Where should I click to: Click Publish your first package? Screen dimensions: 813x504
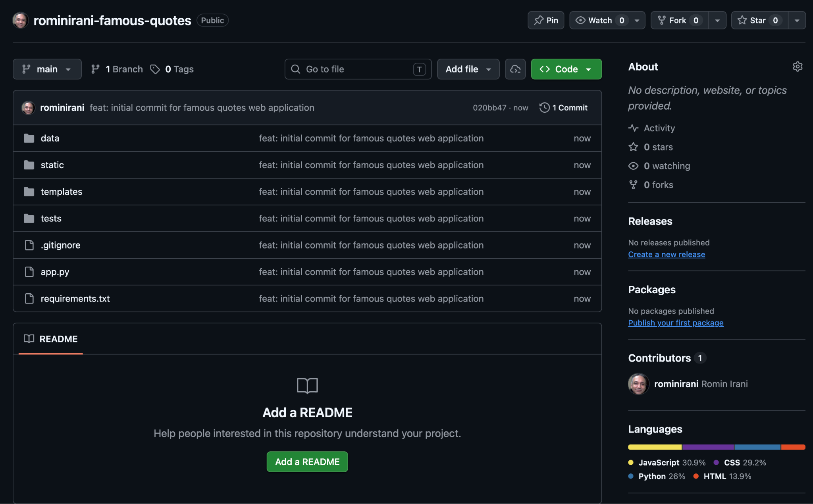[x=676, y=323]
